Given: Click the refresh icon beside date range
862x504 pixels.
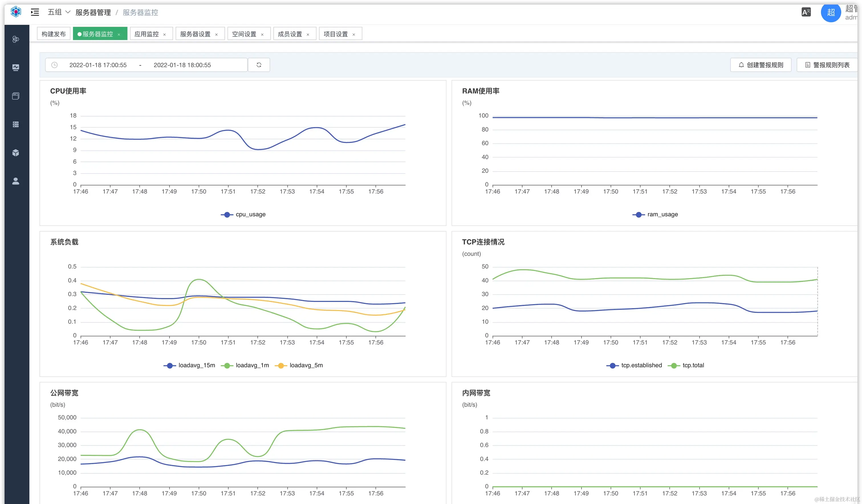Looking at the screenshot, I should tap(259, 65).
